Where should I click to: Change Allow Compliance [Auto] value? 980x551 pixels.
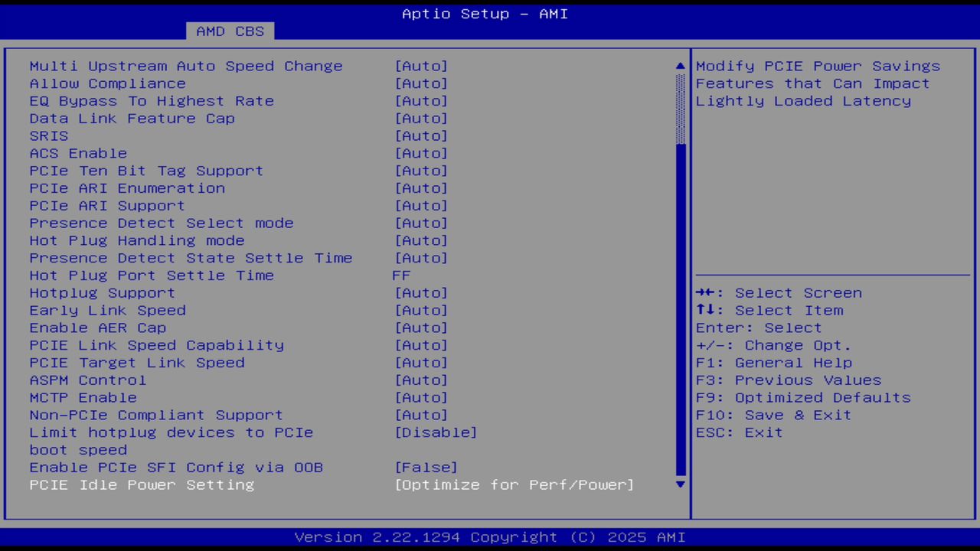click(x=421, y=83)
